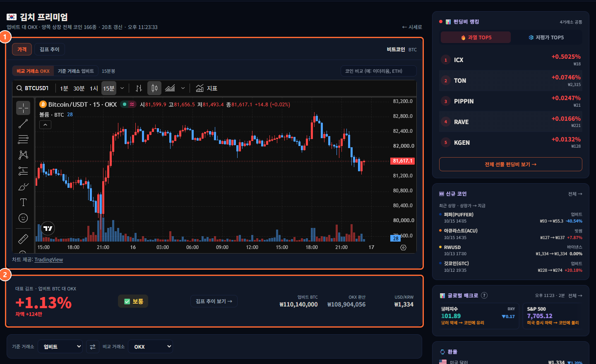
Task: Click 전체 선물 펀딩비 보기 button
Action: pyautogui.click(x=511, y=164)
